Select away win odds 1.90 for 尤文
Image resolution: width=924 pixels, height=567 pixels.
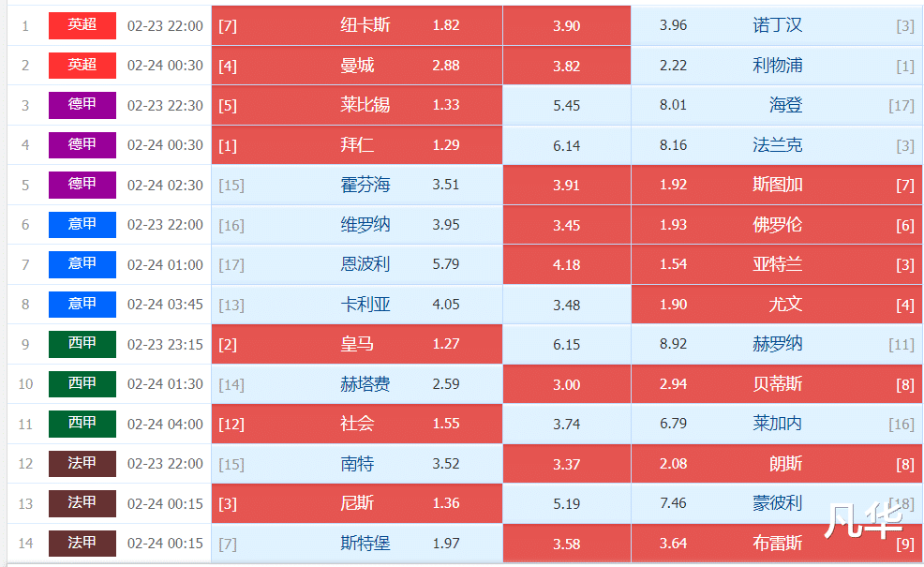tap(673, 305)
